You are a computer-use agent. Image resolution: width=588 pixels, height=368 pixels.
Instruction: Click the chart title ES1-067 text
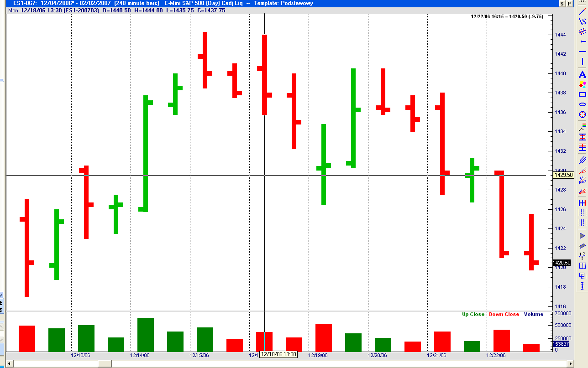tap(25, 3)
